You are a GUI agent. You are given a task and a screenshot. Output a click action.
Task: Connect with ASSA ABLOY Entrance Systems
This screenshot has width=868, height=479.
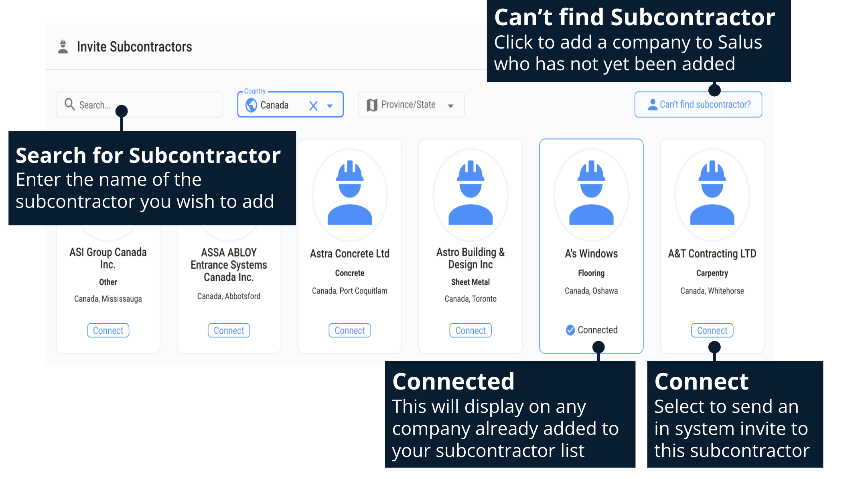tap(229, 331)
